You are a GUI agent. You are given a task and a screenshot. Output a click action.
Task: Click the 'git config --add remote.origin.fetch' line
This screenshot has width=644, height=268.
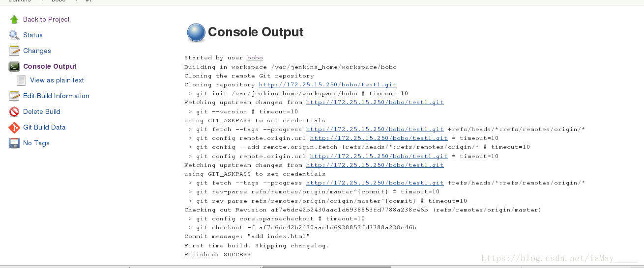(359, 147)
